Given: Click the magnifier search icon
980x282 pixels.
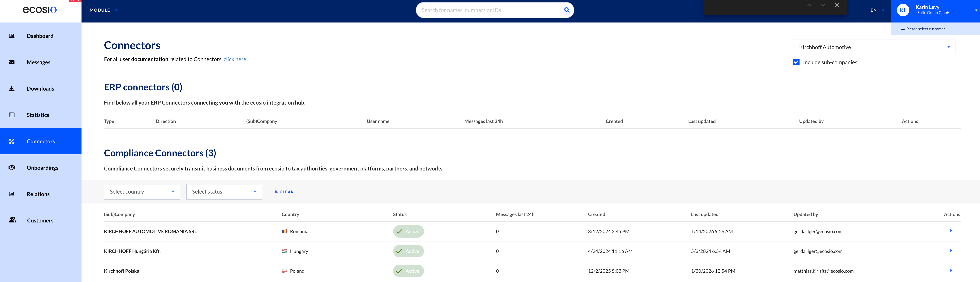Looking at the screenshot, I should (566, 10).
